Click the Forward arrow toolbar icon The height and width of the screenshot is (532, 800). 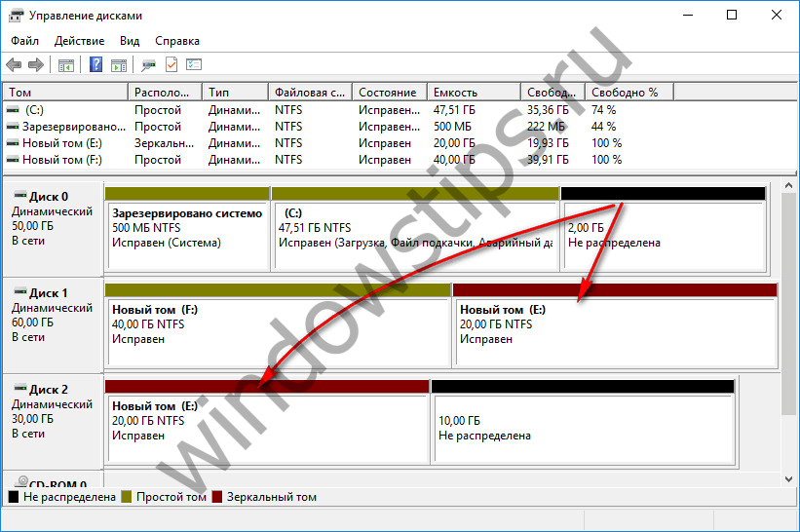(36, 65)
